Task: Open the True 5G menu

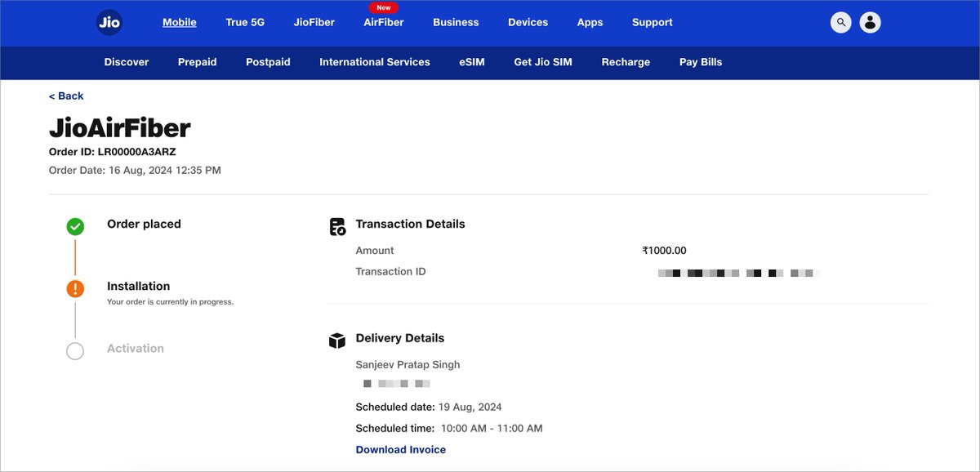Action: (x=245, y=22)
